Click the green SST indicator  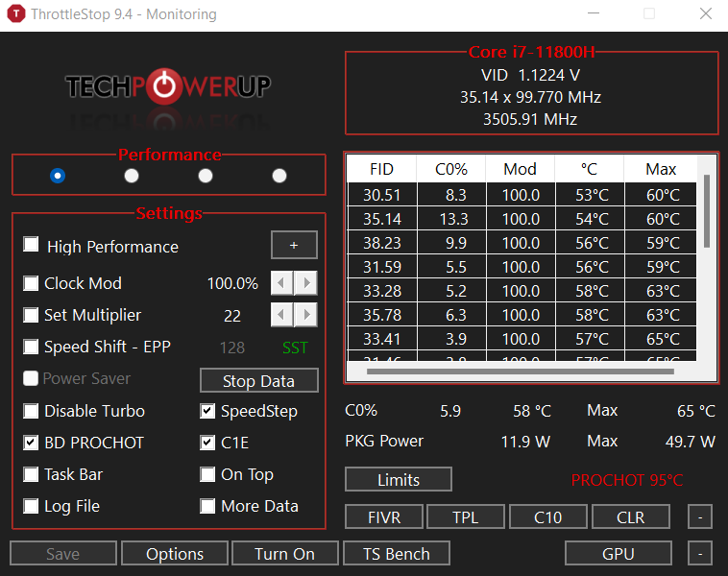295,348
